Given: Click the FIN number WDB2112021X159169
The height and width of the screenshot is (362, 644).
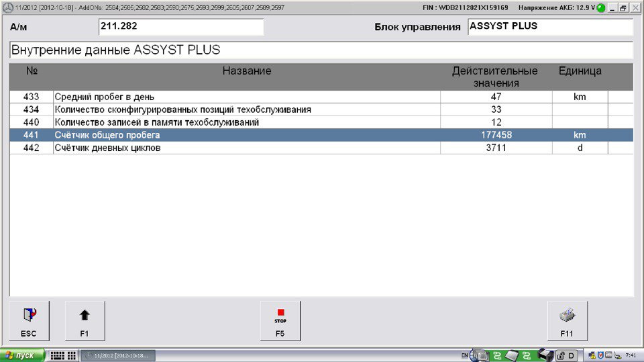Looking at the screenshot, I should pyautogui.click(x=466, y=8).
